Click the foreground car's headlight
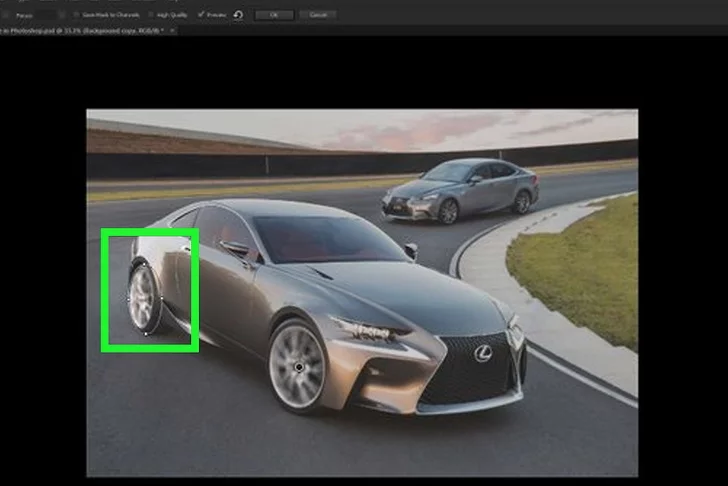 pyautogui.click(x=375, y=329)
